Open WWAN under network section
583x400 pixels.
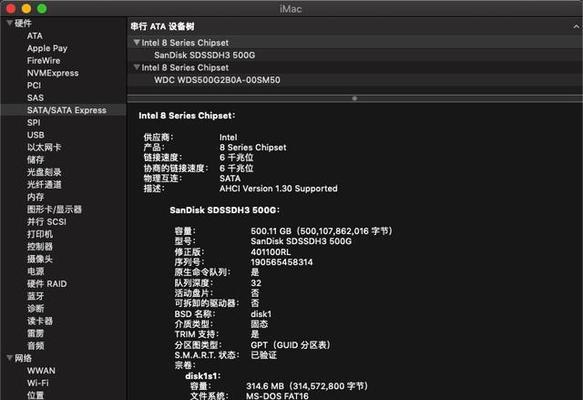(41, 371)
